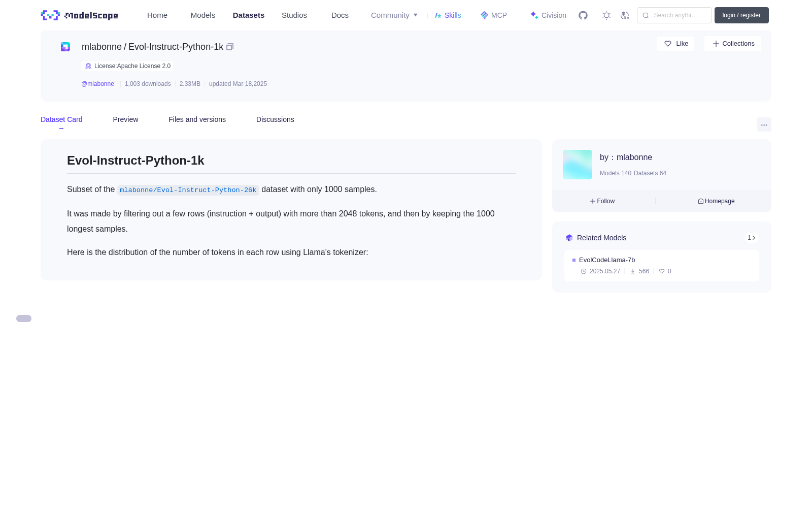Follow the author mlabonne

[x=602, y=201]
